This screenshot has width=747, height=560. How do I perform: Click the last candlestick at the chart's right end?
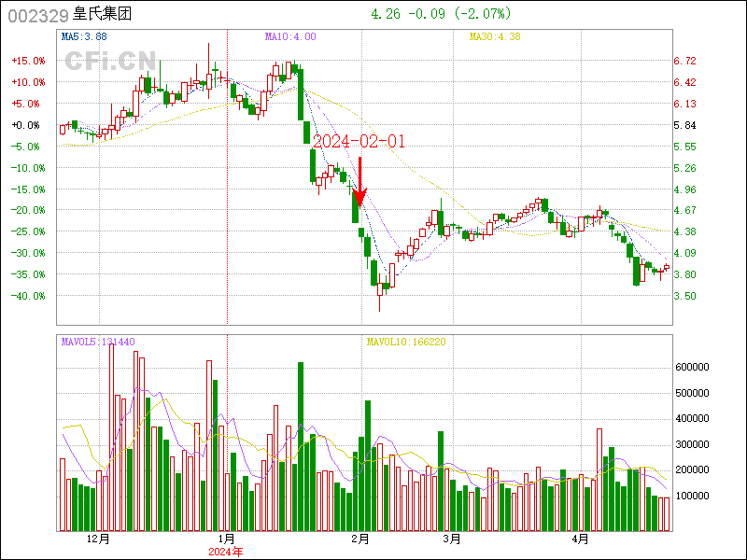(667, 267)
